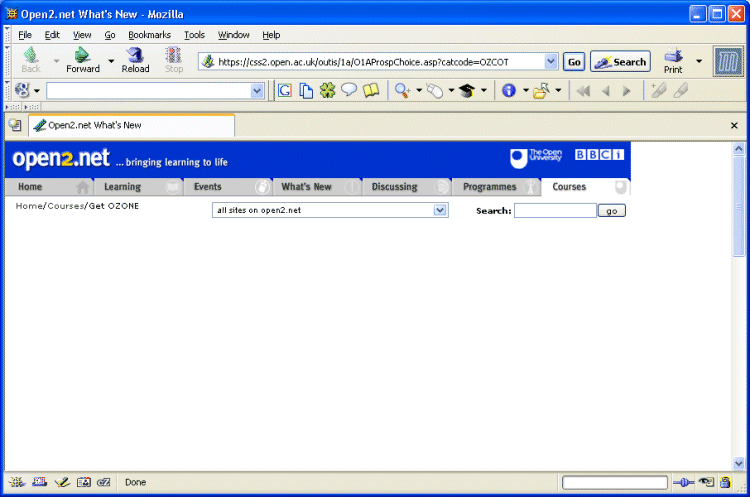
Task: Open the URL history dropdown arrow
Action: click(551, 61)
